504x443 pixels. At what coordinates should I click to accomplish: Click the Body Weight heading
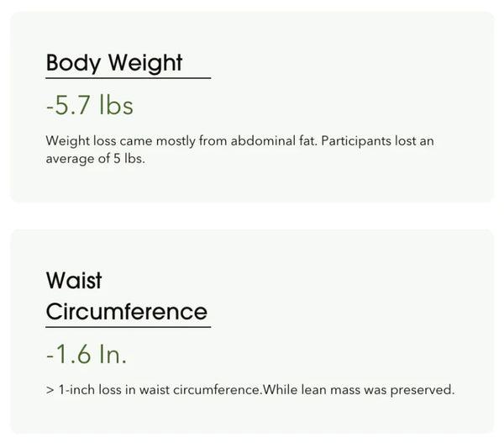[114, 63]
